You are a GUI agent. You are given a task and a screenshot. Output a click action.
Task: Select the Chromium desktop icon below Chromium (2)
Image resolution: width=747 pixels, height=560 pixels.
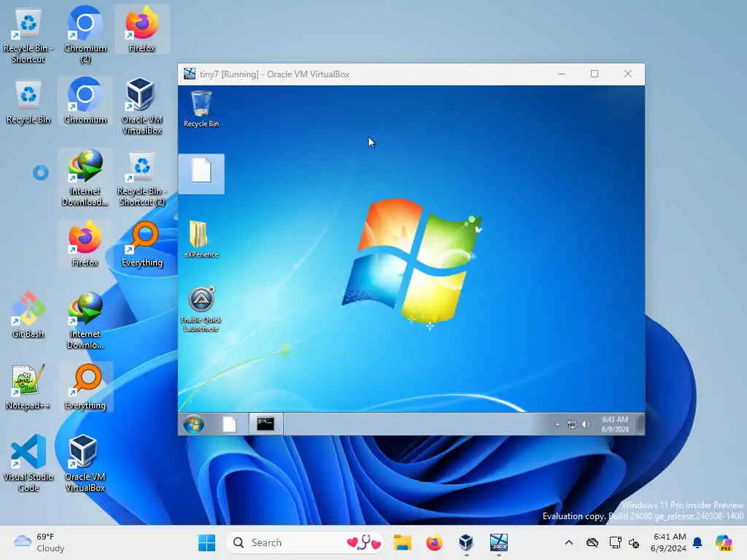(x=85, y=101)
